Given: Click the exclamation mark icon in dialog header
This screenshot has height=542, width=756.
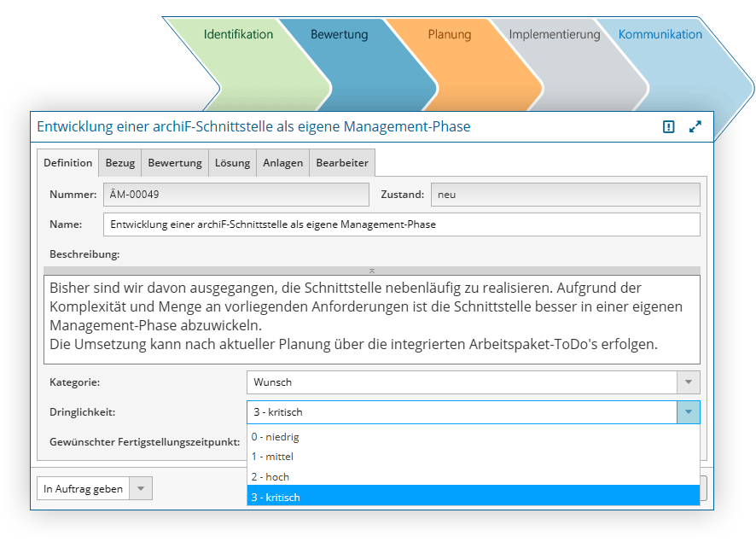Looking at the screenshot, I should (x=669, y=126).
